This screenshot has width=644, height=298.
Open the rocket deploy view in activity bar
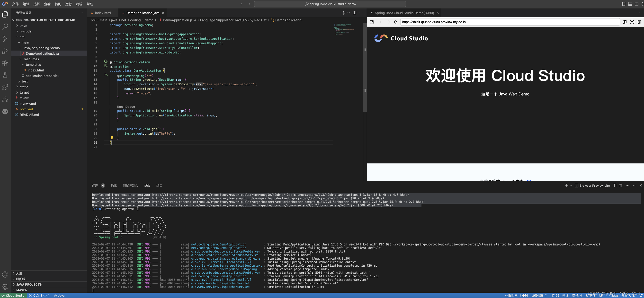point(5,87)
